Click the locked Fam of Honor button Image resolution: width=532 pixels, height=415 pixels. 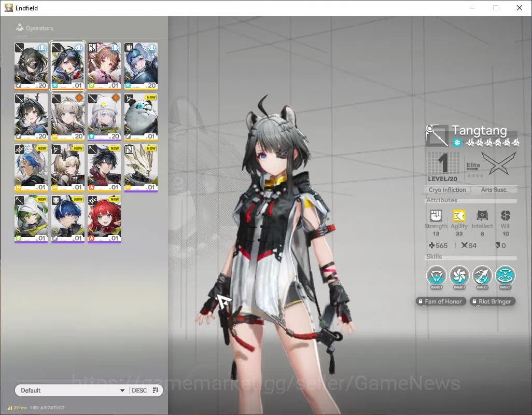point(440,301)
